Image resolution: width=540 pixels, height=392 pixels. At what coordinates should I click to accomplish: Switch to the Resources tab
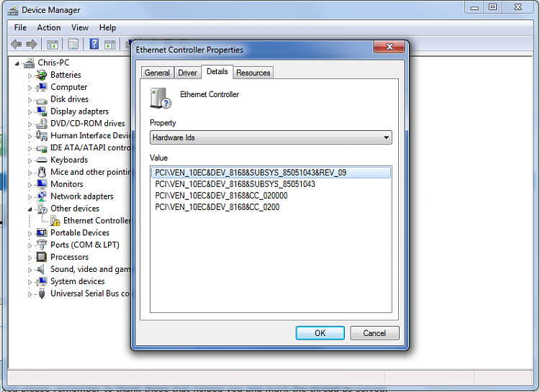click(x=253, y=73)
